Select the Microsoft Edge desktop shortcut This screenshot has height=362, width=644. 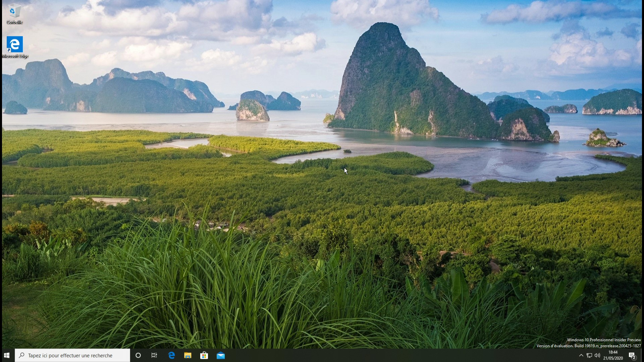15,44
